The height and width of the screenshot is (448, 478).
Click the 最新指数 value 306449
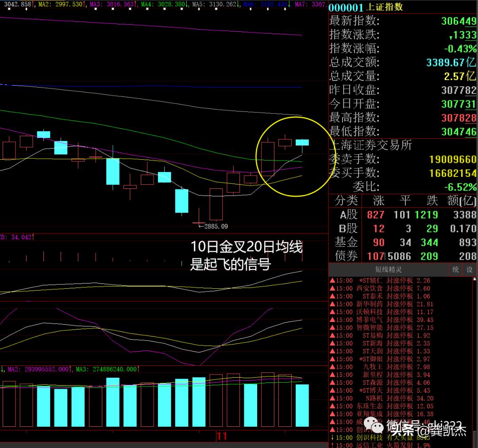459,21
